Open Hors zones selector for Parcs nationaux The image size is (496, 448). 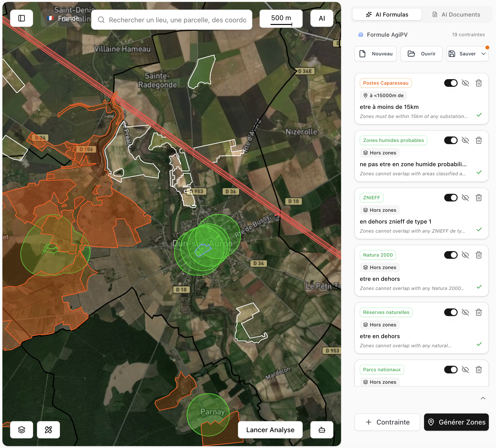380,382
